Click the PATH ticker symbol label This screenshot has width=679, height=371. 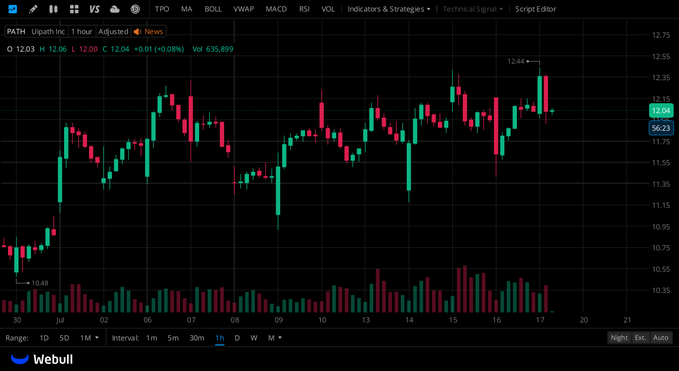(x=16, y=32)
